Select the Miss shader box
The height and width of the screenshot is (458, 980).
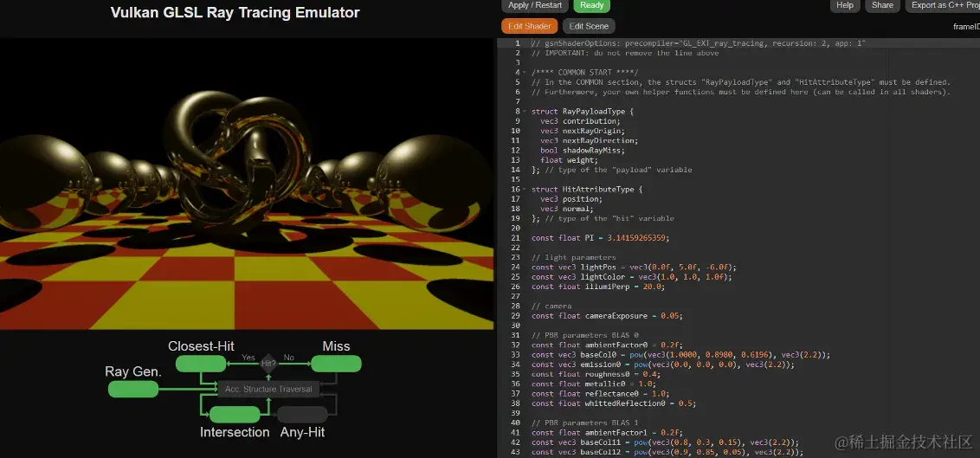tap(336, 364)
